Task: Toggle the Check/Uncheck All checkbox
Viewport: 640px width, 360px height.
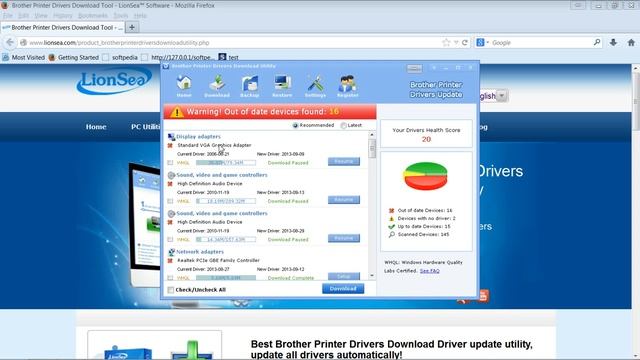Action: click(x=171, y=290)
